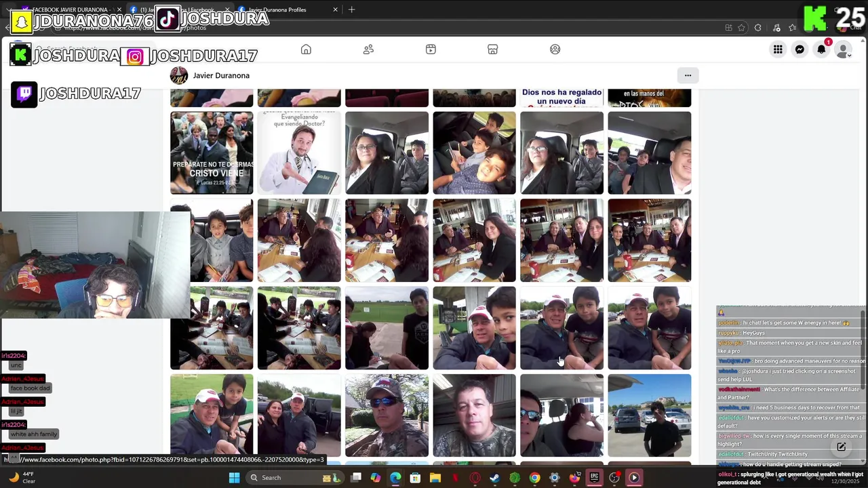
Task: Open Opera from the taskbar
Action: coord(475,478)
